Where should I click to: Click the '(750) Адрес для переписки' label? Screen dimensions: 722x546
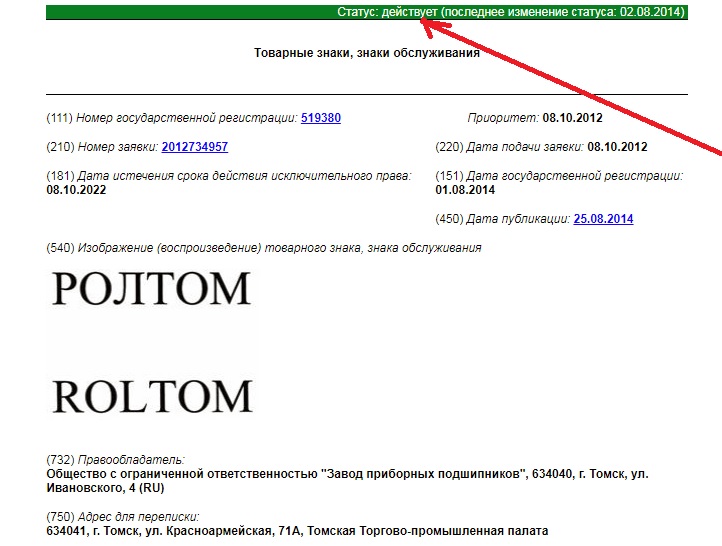(x=124, y=517)
